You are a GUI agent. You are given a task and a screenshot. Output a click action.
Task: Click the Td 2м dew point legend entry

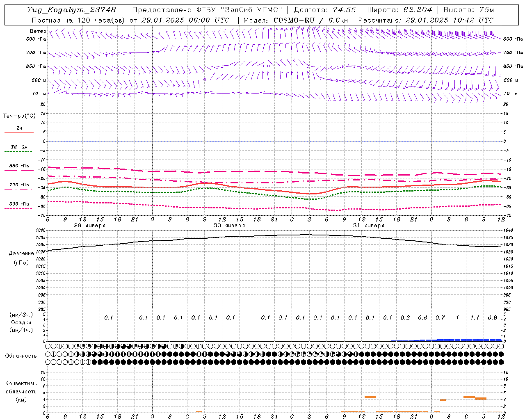coord(19,147)
